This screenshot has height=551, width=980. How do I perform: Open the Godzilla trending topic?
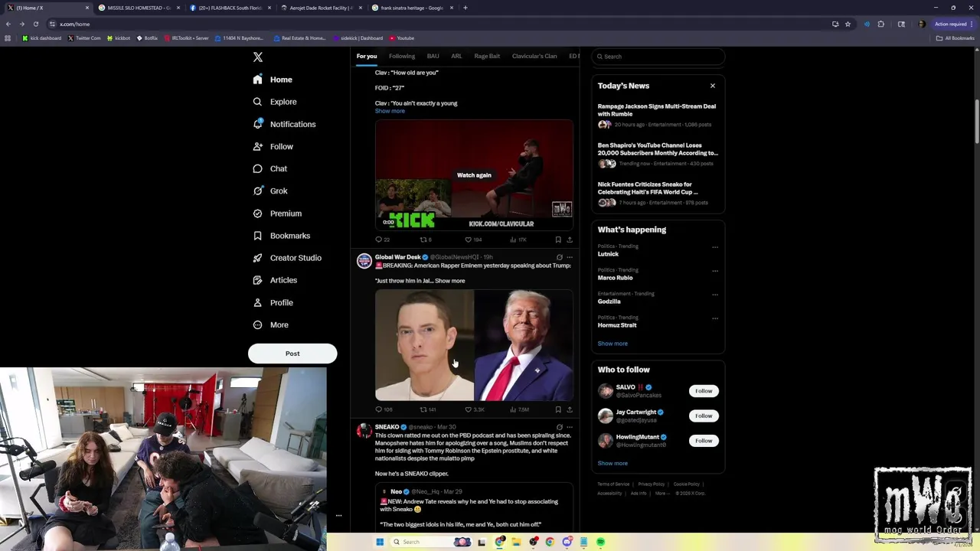[x=609, y=302]
